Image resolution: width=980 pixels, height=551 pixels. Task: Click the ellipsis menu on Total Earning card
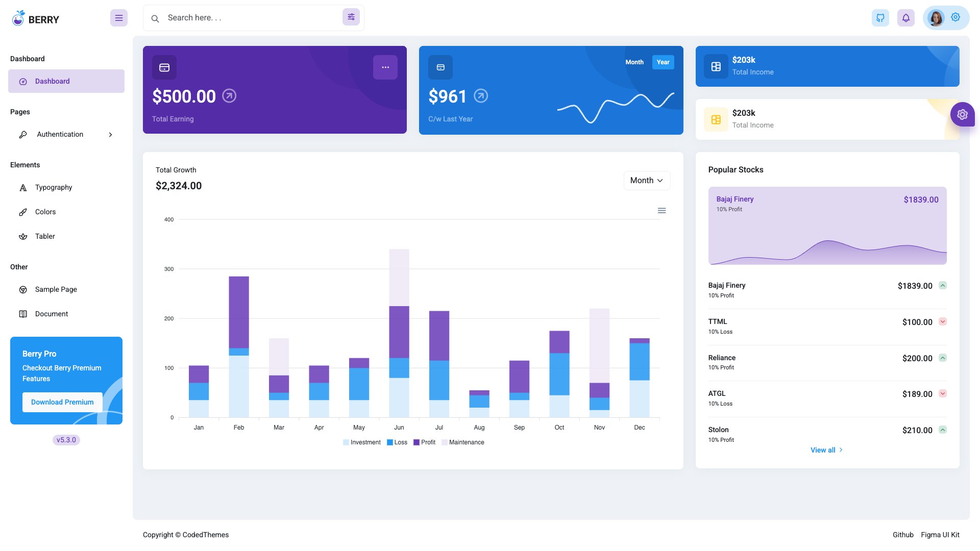pos(385,67)
